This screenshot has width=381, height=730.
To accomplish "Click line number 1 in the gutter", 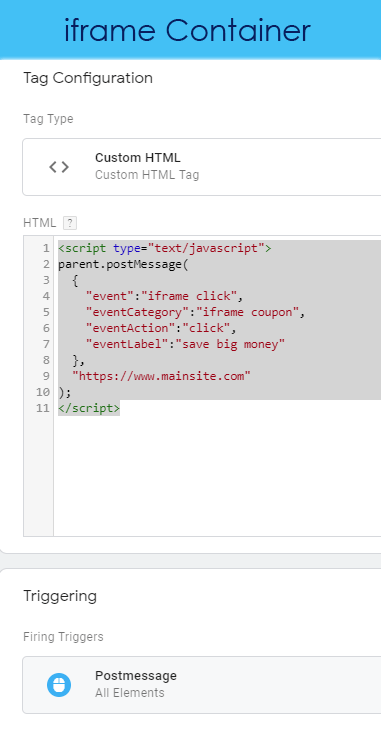I will coord(46,248).
